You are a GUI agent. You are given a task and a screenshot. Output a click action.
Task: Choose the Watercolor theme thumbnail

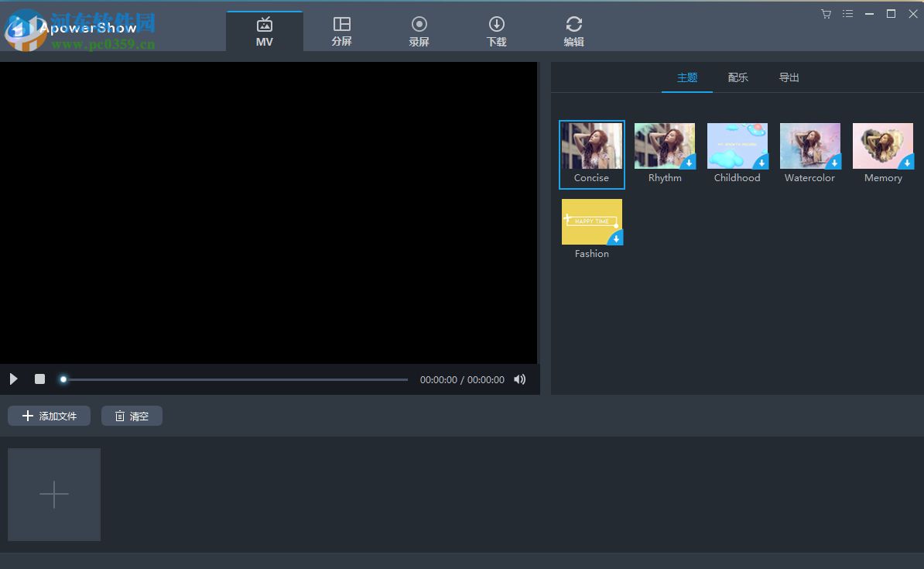[810, 146]
